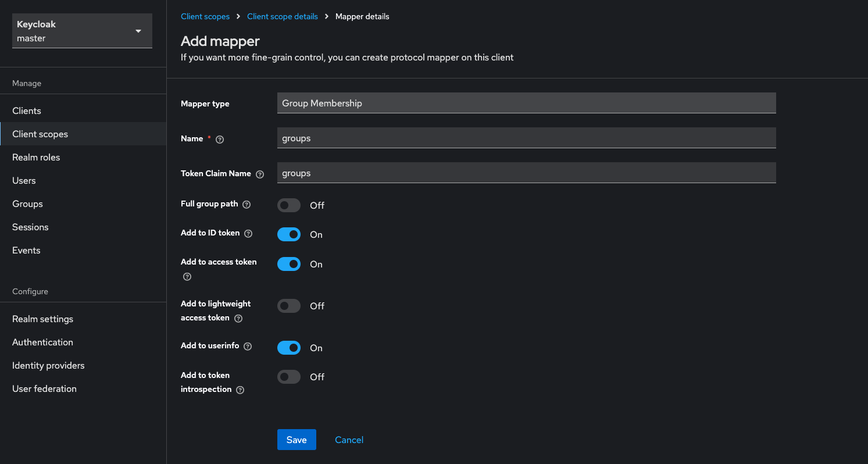Enable Add to token introspection
Viewport: 868px width, 464px height.
(x=288, y=376)
